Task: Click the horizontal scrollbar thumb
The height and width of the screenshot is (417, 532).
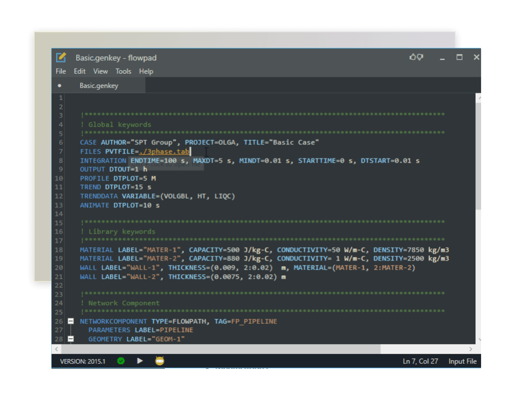Action: (x=221, y=349)
